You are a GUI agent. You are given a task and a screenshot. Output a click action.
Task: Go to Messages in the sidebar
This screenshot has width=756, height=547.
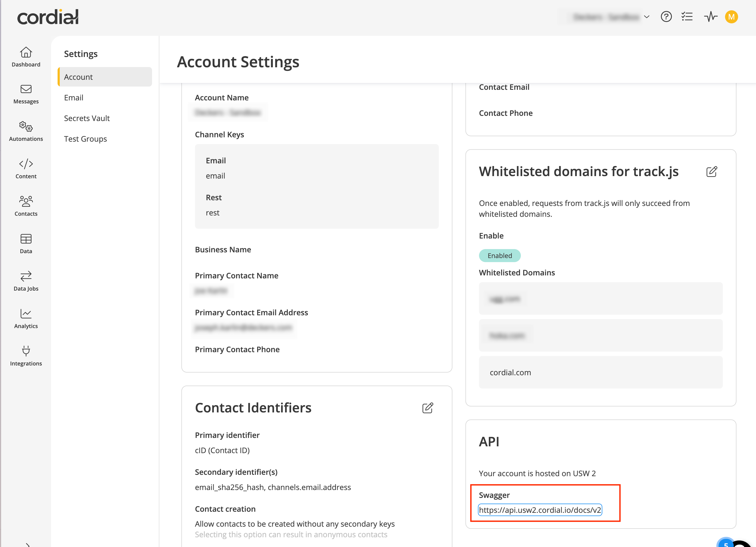(x=26, y=94)
